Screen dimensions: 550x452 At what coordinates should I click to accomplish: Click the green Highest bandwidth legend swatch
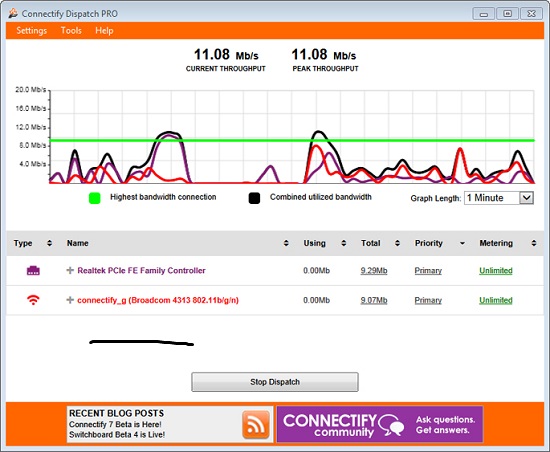[x=95, y=198]
